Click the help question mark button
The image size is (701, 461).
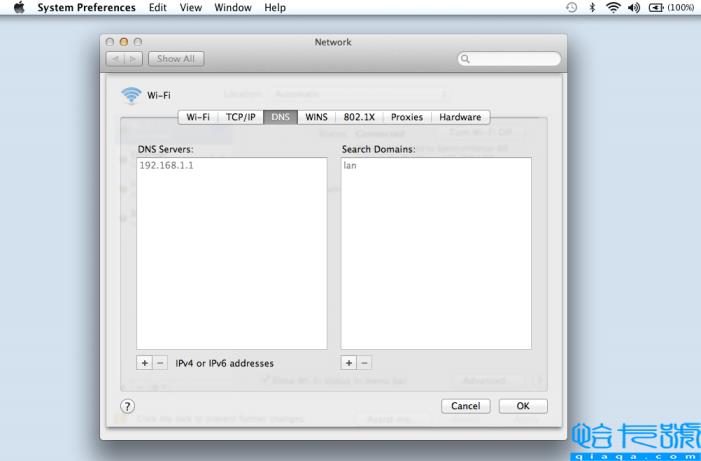click(127, 406)
